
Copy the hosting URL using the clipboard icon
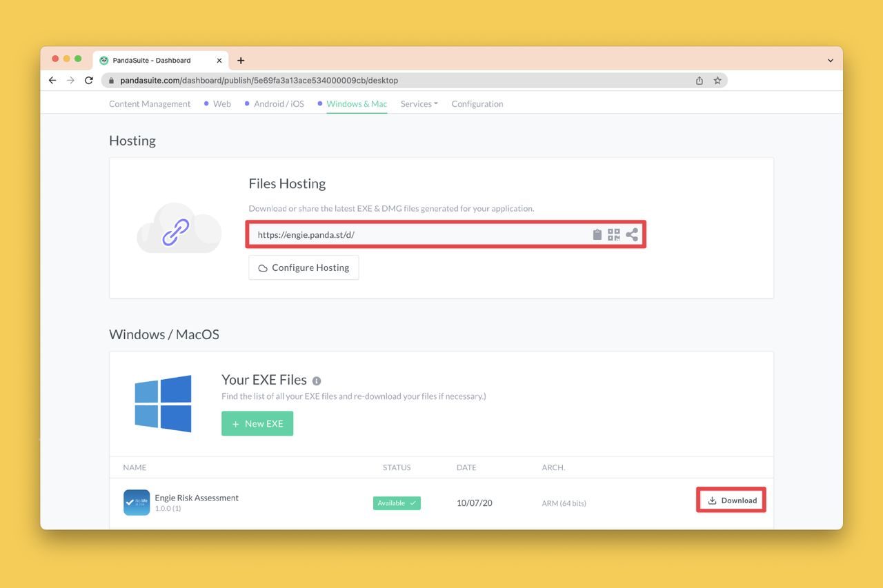tap(597, 234)
